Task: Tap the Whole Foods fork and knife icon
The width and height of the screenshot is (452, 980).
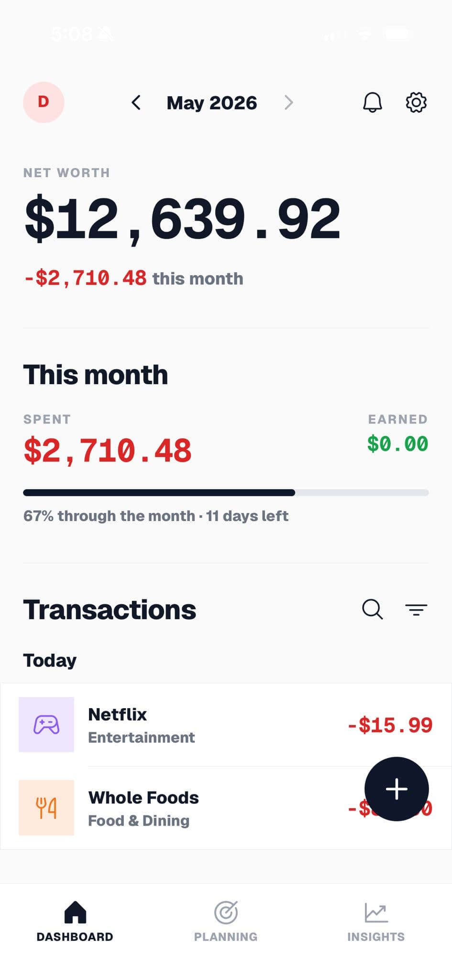Action: (46, 808)
